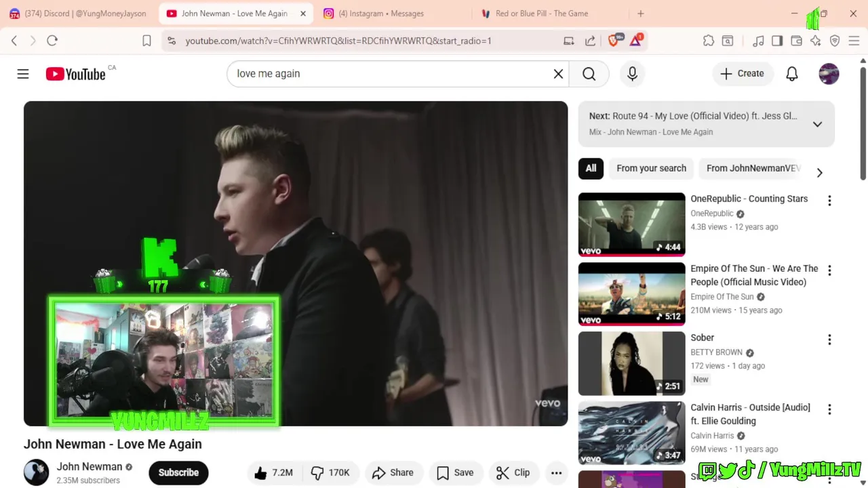Open Calvin Harris - Outside title link
This screenshot has width=868, height=488.
coord(750,414)
